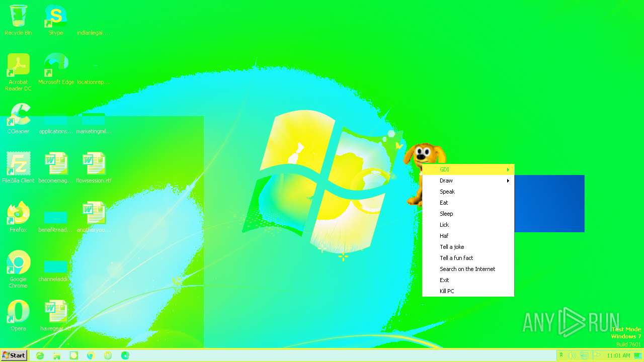Select the channeladdi… desktop file

point(55,271)
